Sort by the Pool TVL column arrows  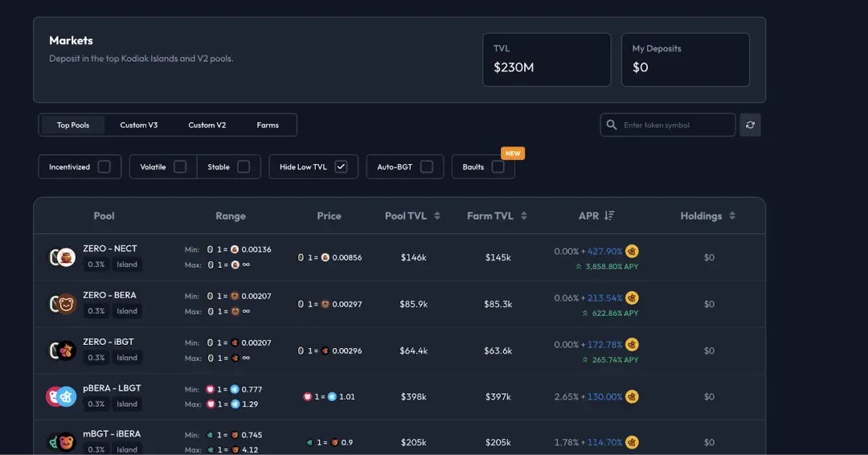[437, 216]
